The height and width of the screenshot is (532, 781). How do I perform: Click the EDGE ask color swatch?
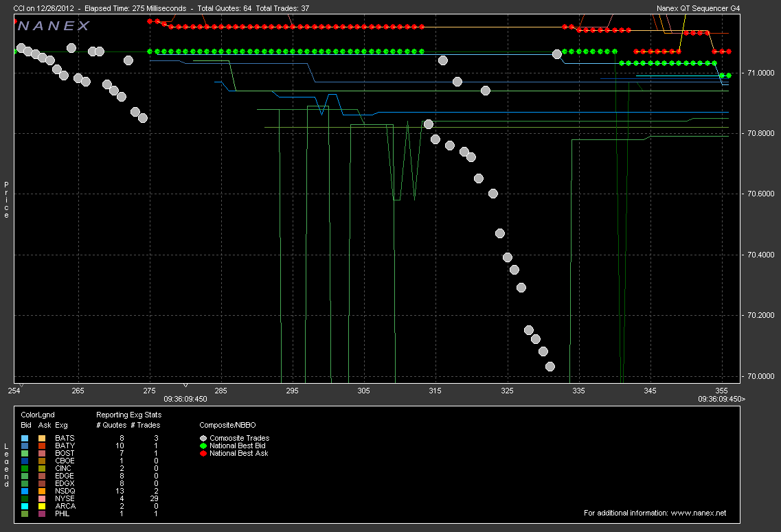click(x=42, y=476)
